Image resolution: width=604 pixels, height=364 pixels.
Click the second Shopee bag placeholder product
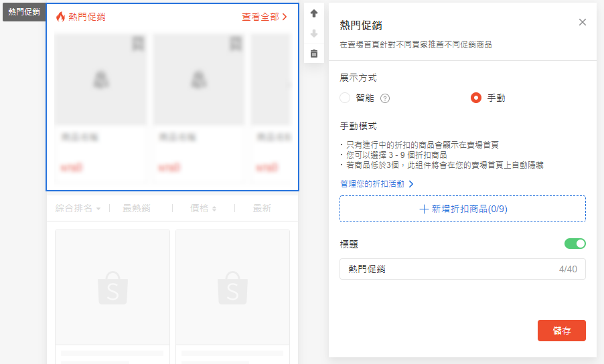(232, 296)
